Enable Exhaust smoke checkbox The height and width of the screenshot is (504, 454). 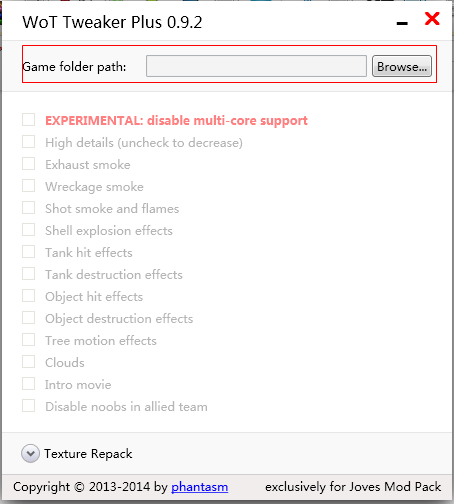[x=28, y=164]
